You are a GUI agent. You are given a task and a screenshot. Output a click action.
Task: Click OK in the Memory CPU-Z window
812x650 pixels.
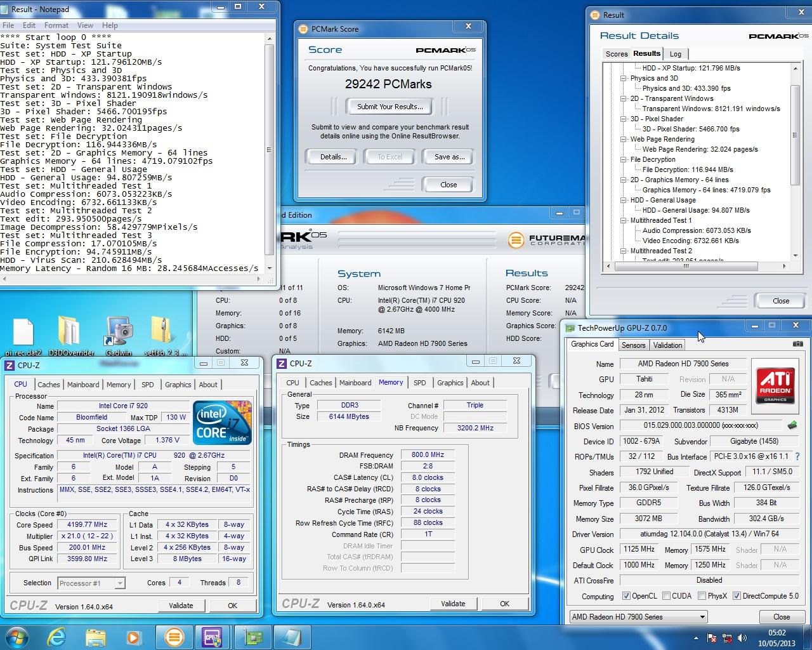click(x=504, y=604)
